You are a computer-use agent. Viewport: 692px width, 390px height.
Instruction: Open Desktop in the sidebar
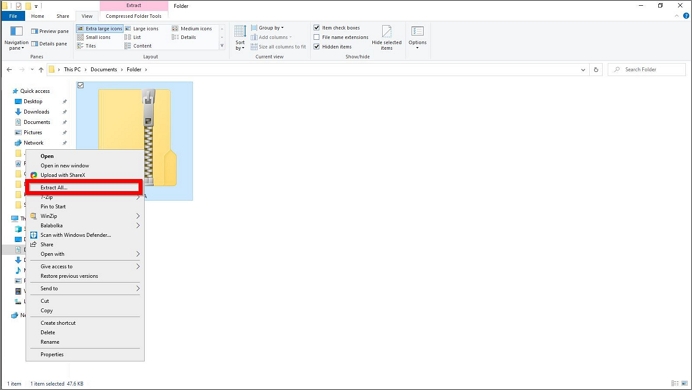[x=29, y=101]
